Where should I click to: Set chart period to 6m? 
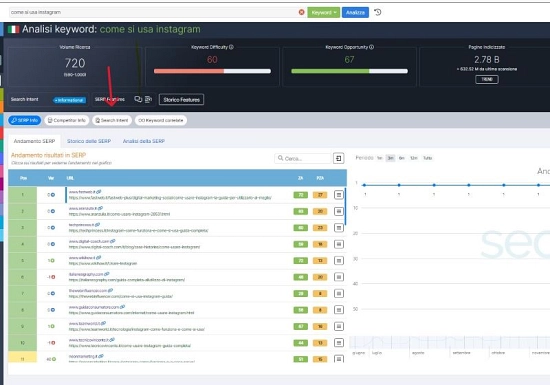(402, 158)
